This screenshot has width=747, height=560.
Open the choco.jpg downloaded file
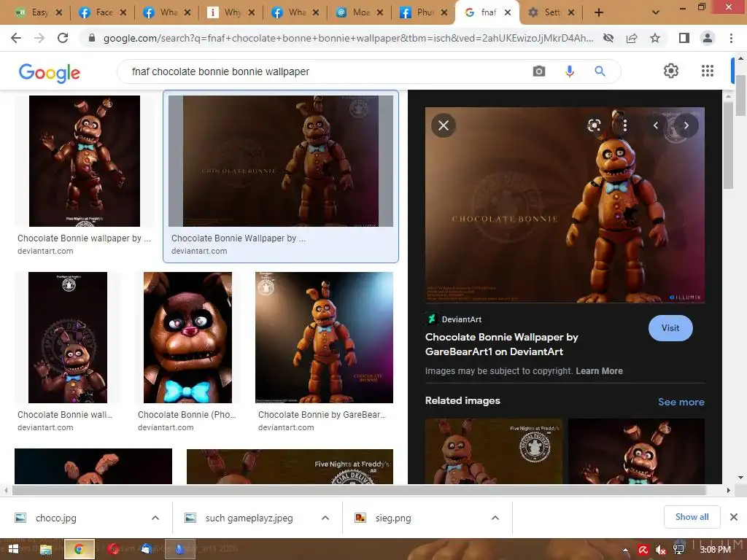click(55, 518)
